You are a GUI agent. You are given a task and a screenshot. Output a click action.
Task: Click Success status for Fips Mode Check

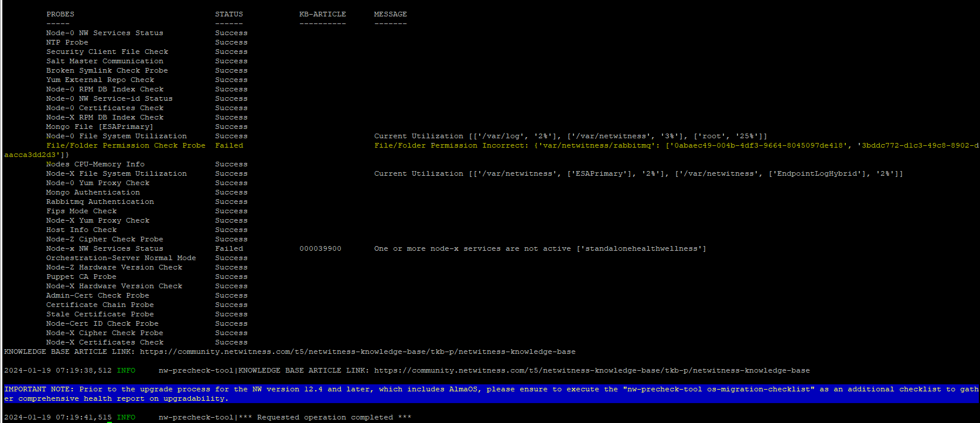(231, 211)
